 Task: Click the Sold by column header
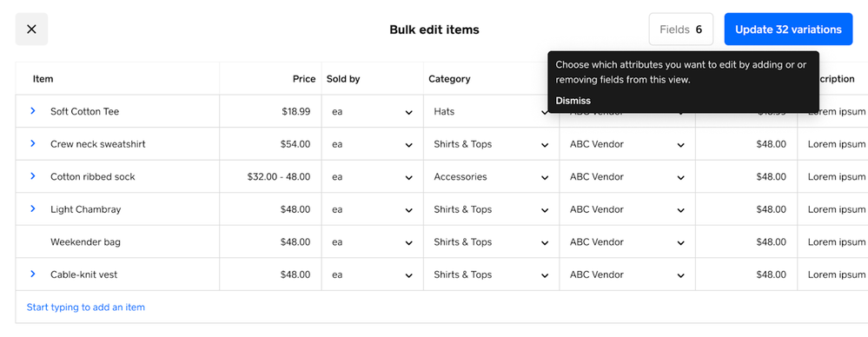[x=343, y=79]
